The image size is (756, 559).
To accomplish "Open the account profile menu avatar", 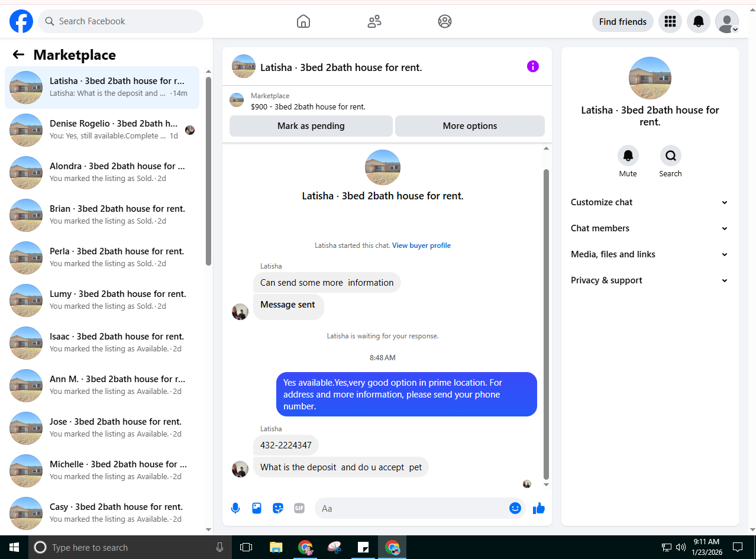I will pyautogui.click(x=727, y=21).
